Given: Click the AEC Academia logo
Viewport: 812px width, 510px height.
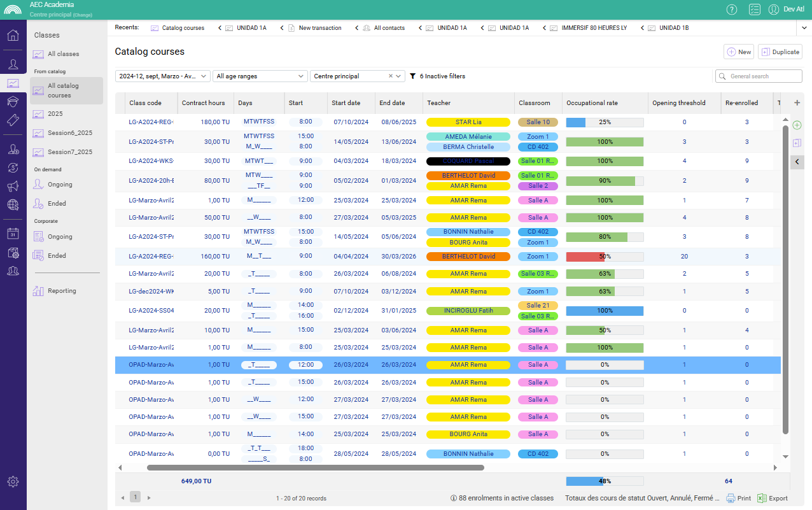Looking at the screenshot, I should (x=13, y=10).
